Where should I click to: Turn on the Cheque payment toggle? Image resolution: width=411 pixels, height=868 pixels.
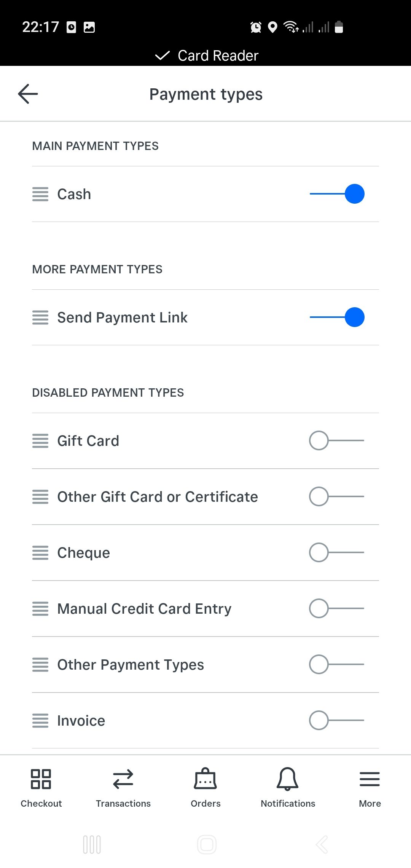pyautogui.click(x=336, y=552)
